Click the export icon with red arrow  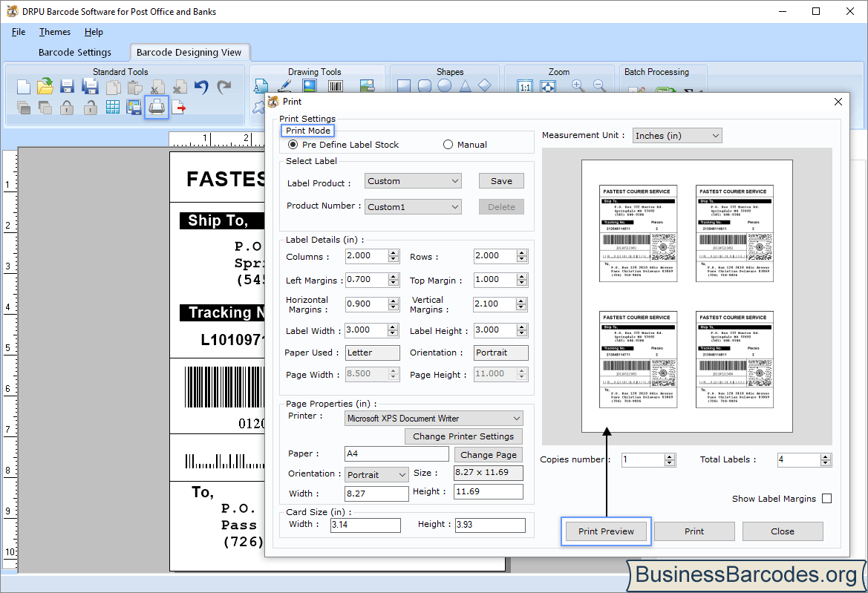179,108
